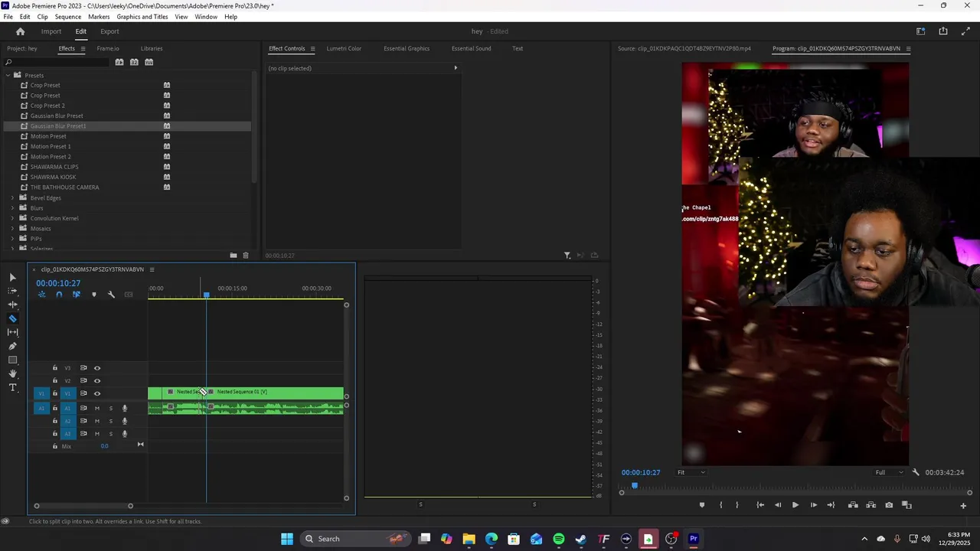Play the program monitor

click(795, 505)
